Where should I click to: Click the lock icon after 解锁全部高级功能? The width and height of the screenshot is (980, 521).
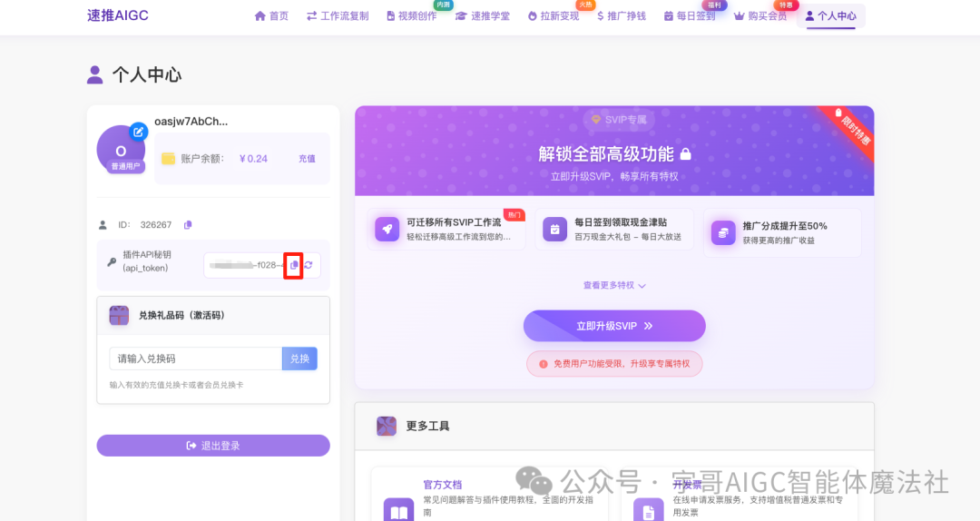686,154
